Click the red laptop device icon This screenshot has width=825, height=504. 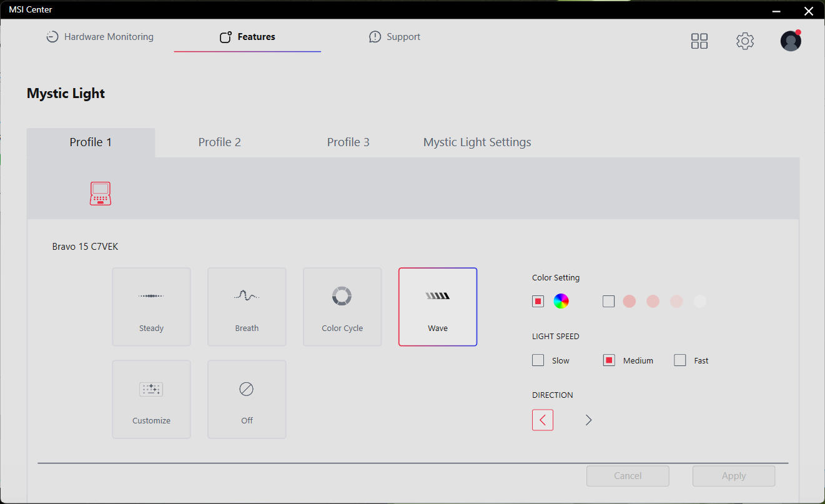click(x=100, y=194)
